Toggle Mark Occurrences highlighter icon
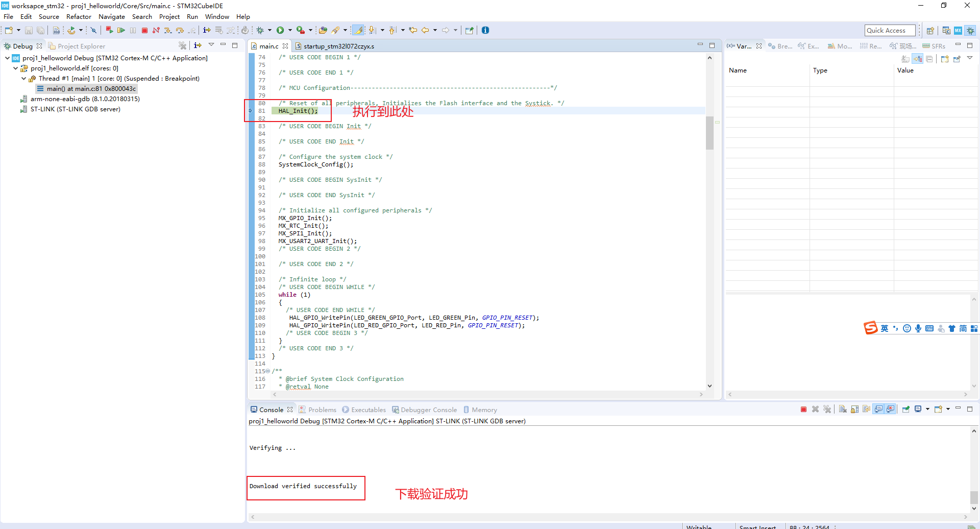 click(358, 30)
